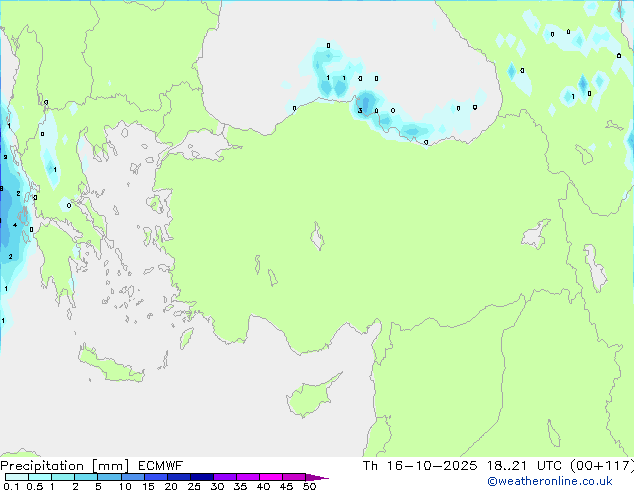Click the island of Cyprus on the map
Screen dimensions: 634x490
coord(311,396)
